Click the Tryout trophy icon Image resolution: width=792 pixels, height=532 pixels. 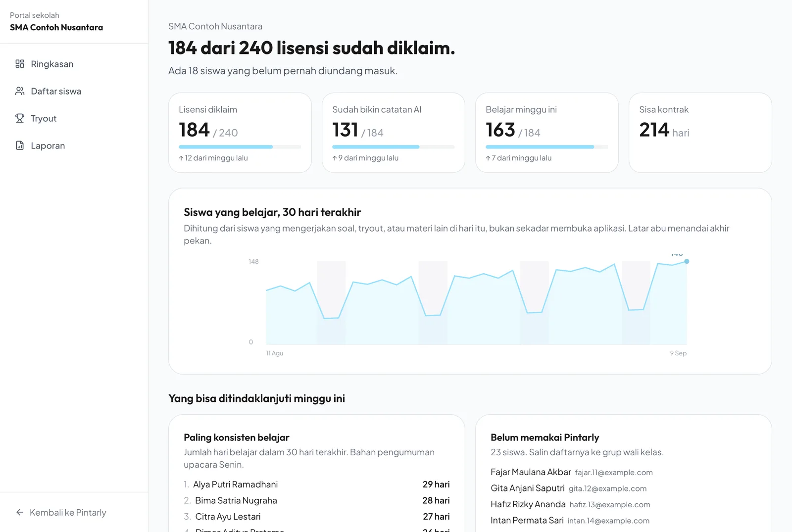(20, 118)
